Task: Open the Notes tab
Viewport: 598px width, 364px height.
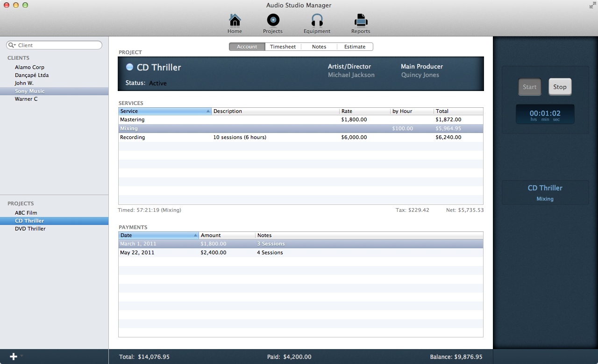Action: pyautogui.click(x=319, y=47)
